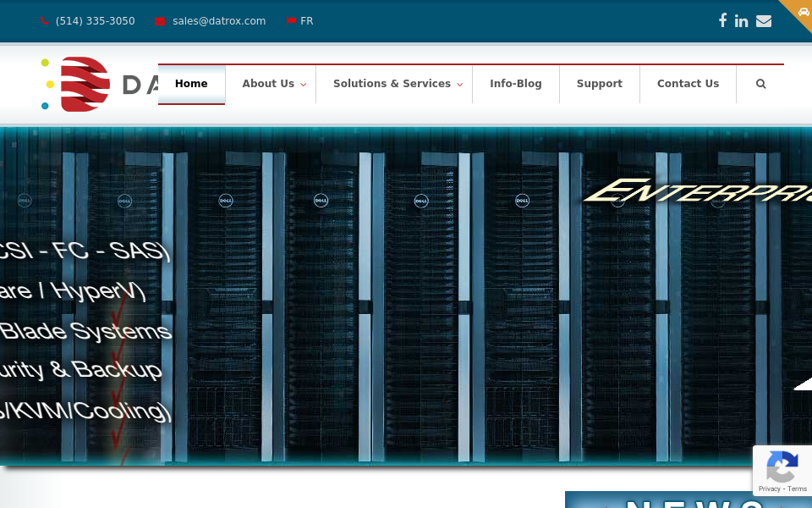812x508 pixels.
Task: Open the Facebook icon in the top bar
Action: (x=722, y=20)
